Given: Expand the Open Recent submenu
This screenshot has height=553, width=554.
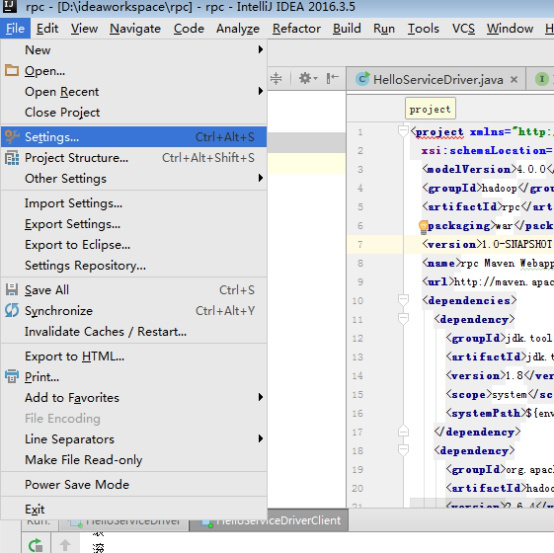Looking at the screenshot, I should [134, 92].
